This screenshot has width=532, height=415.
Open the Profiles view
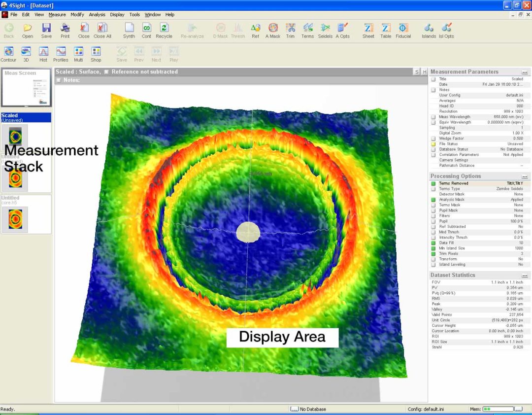click(x=61, y=53)
